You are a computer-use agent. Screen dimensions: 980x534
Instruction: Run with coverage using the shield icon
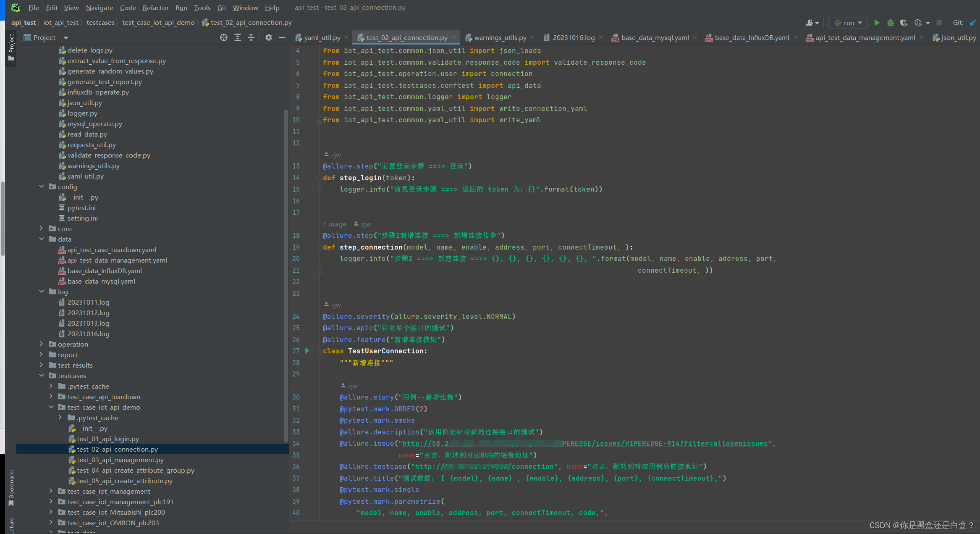tap(904, 23)
